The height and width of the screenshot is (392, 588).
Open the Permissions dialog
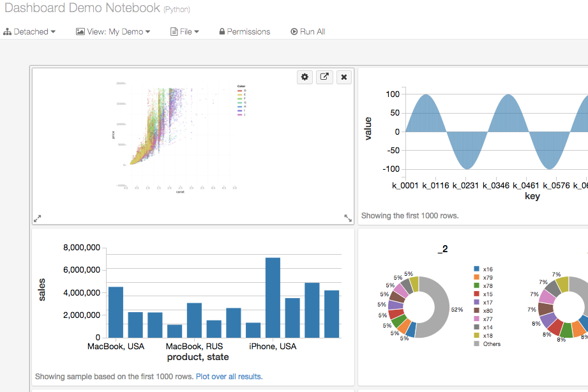[x=245, y=31]
